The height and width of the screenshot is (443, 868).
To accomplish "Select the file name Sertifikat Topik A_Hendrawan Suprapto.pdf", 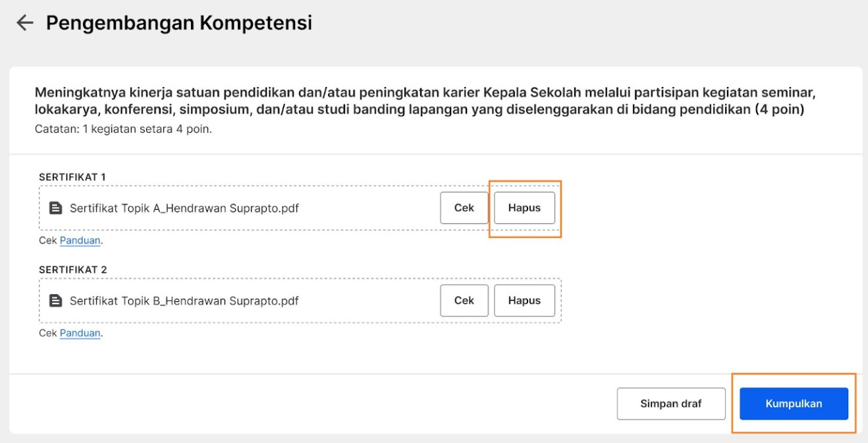I will 184,208.
